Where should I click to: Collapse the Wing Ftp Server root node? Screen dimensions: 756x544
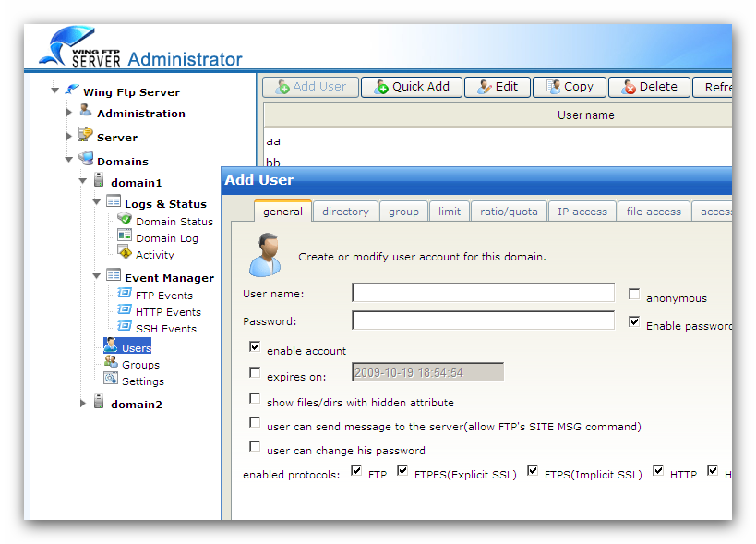(x=55, y=91)
